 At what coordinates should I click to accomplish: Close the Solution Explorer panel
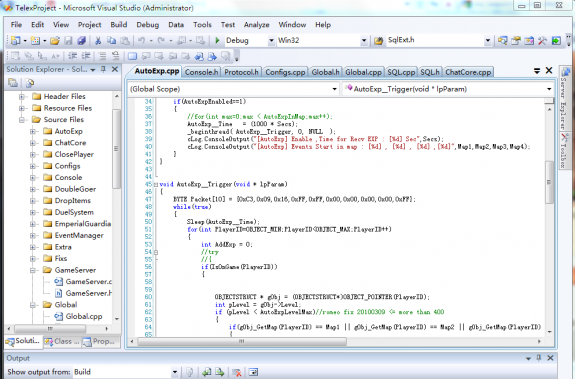(115, 69)
